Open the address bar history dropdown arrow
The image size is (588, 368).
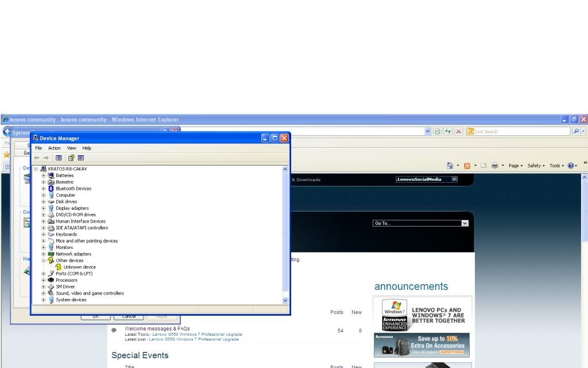(427, 132)
